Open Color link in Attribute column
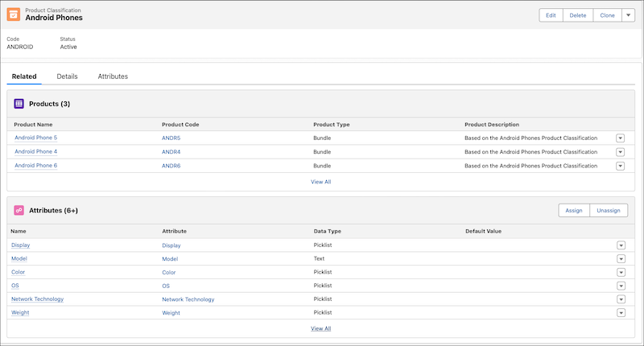 pyautogui.click(x=169, y=273)
